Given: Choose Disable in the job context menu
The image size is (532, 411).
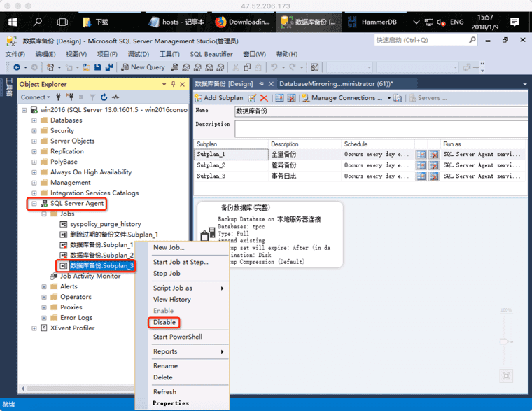Looking at the screenshot, I should [x=164, y=322].
